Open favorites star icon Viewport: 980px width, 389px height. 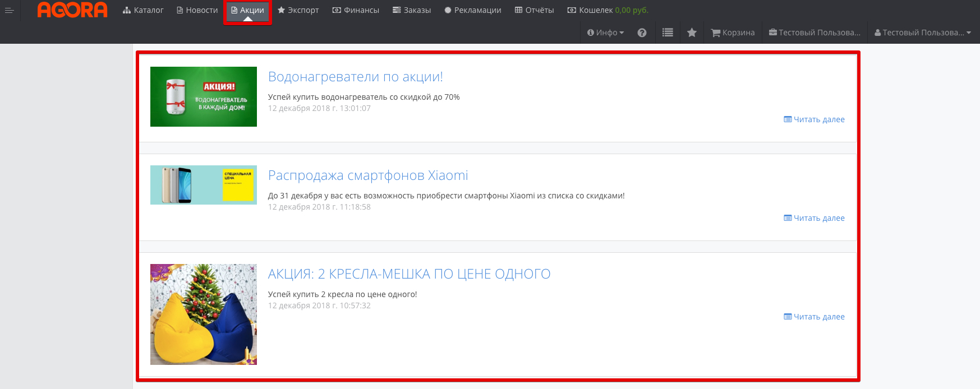point(692,33)
